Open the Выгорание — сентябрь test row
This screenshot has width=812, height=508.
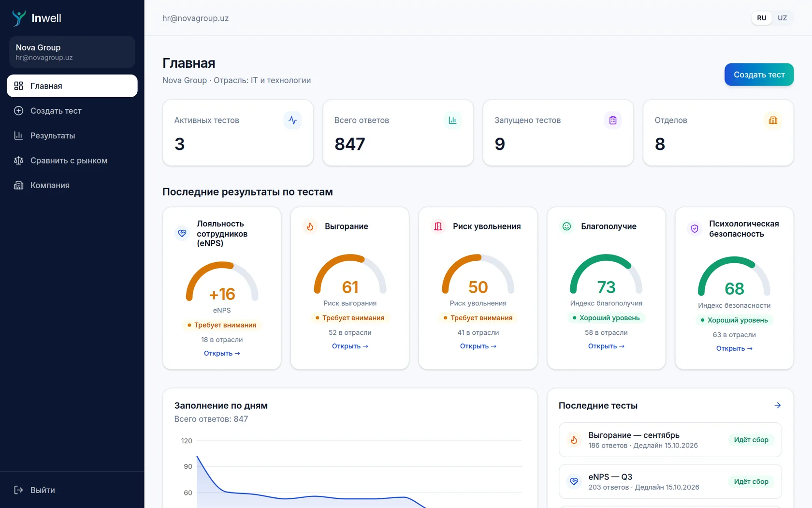(x=670, y=440)
